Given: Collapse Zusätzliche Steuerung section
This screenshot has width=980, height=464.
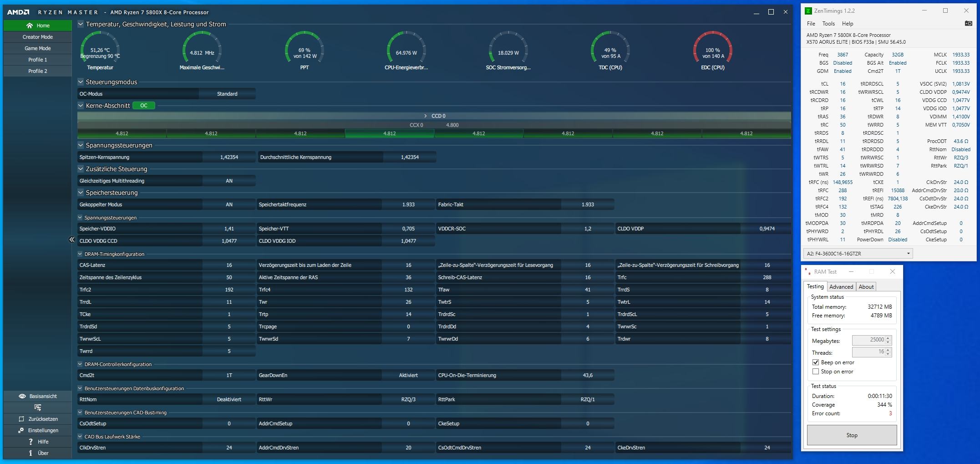Looking at the screenshot, I should tap(81, 169).
